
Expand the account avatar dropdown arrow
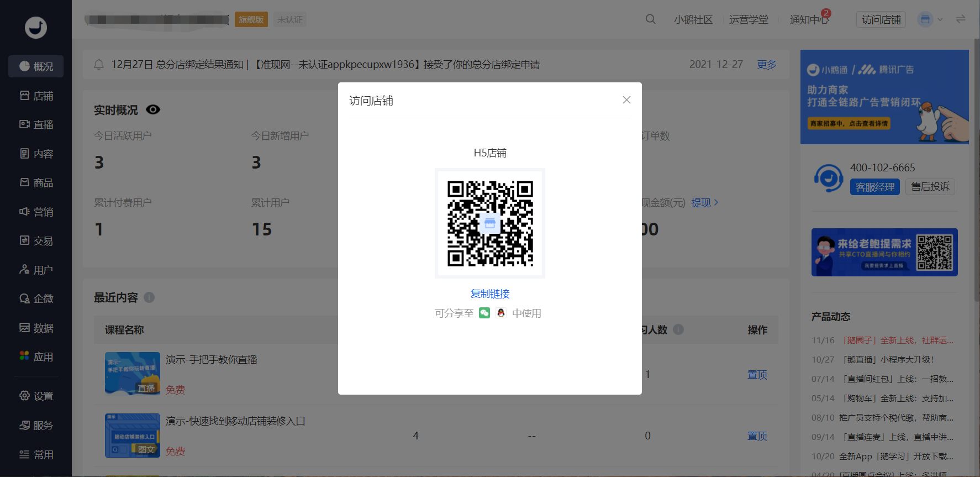(940, 19)
